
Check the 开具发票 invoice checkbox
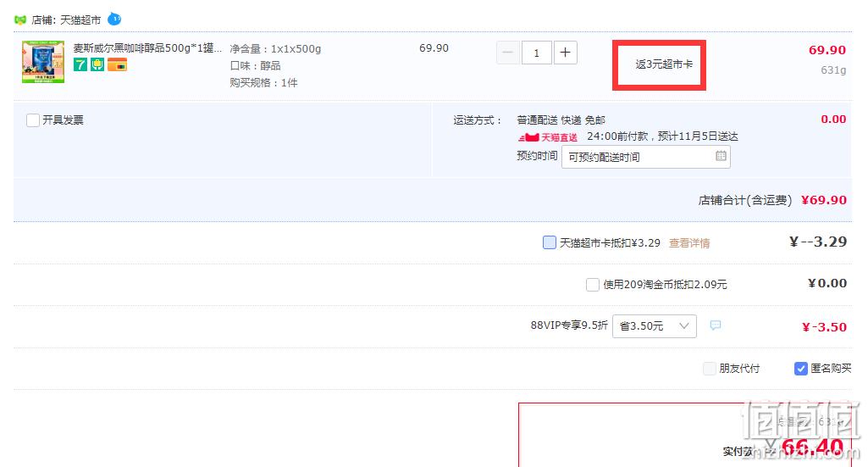point(33,120)
